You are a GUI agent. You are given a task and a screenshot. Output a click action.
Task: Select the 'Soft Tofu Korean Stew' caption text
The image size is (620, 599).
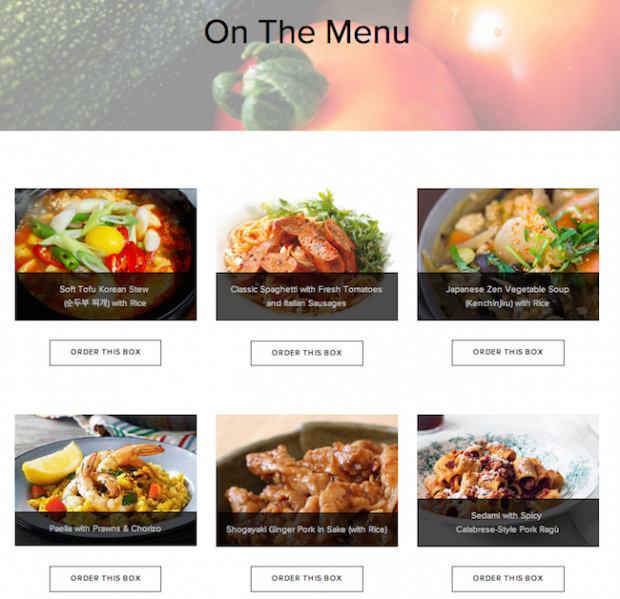pyautogui.click(x=104, y=289)
